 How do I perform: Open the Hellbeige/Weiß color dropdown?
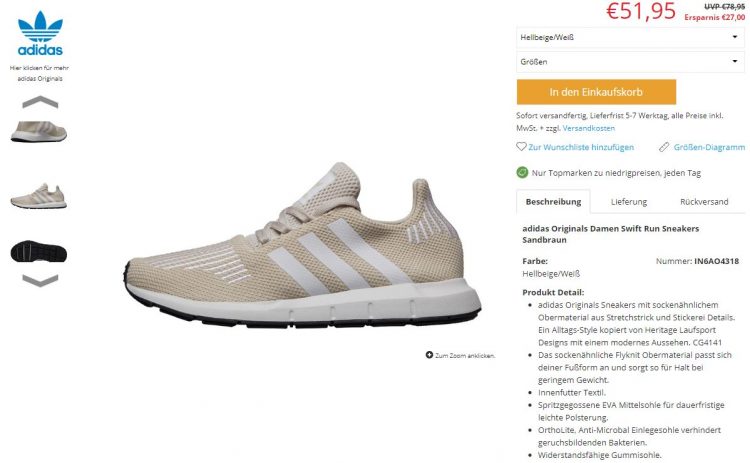630,37
